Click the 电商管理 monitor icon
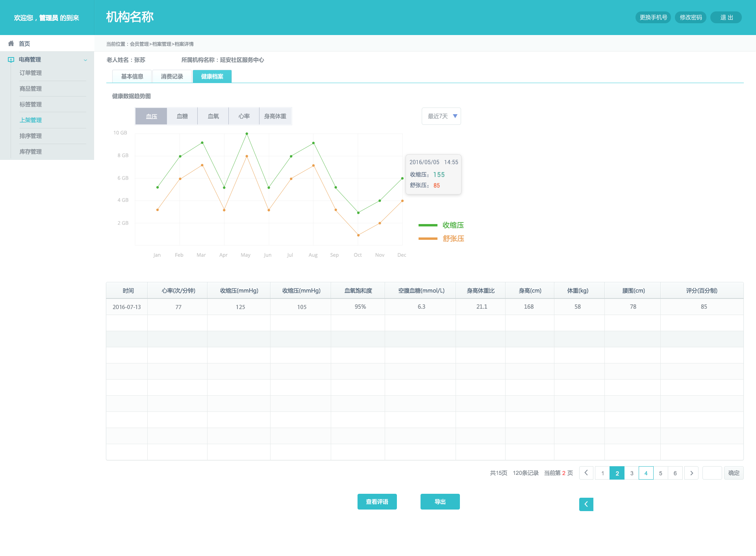 [11, 60]
